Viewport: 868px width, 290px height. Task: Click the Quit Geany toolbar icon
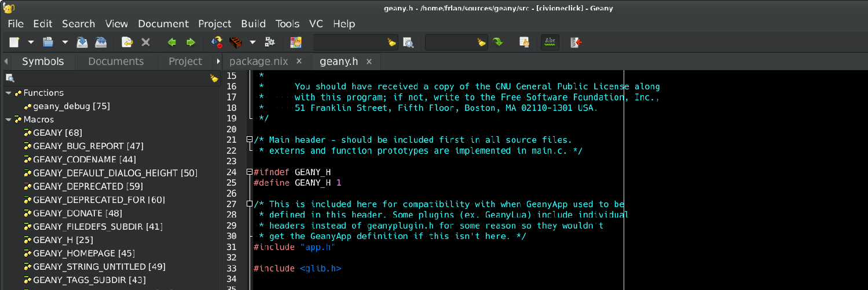click(x=576, y=42)
